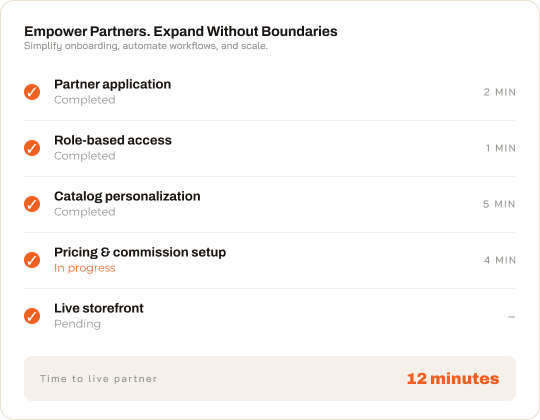This screenshot has width=540, height=420.
Task: Click the Live storefront check icon
Action: tap(32, 316)
